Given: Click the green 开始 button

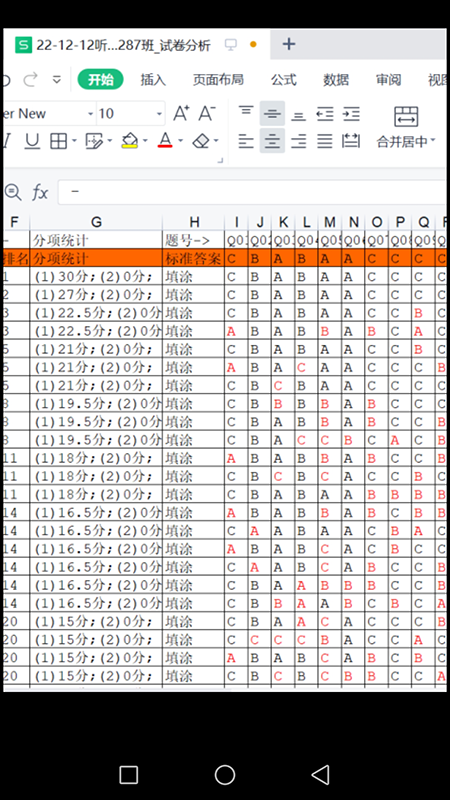Looking at the screenshot, I should (101, 80).
